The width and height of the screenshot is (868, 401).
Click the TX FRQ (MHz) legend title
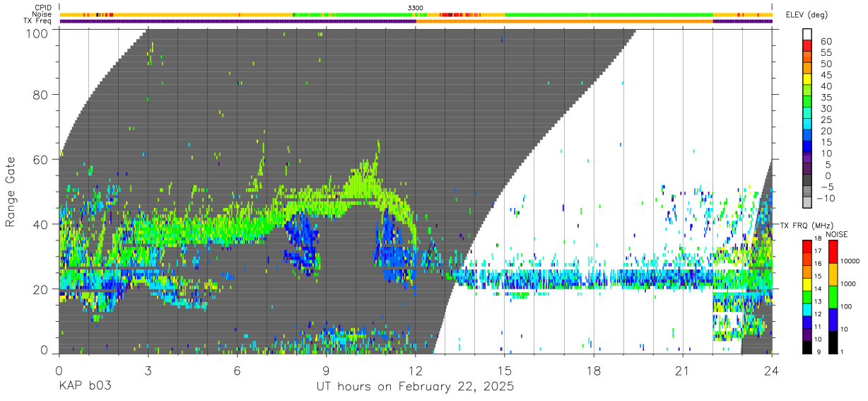coord(807,225)
